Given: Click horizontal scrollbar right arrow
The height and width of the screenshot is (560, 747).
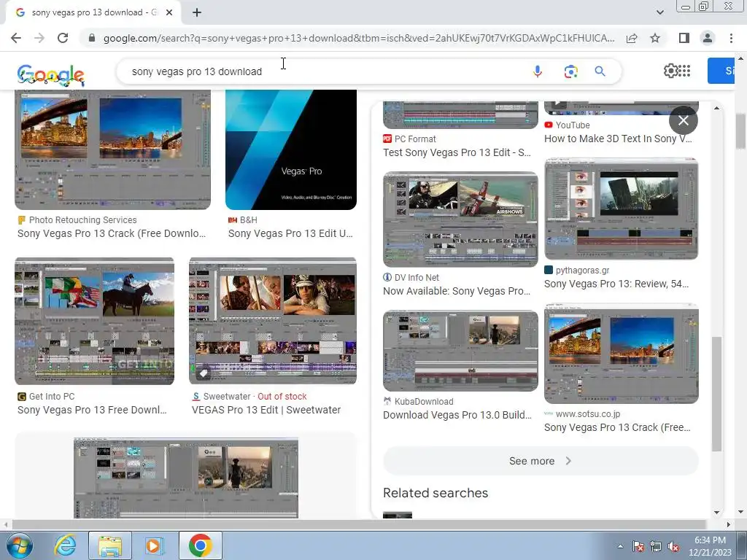Looking at the screenshot, I should (729, 525).
